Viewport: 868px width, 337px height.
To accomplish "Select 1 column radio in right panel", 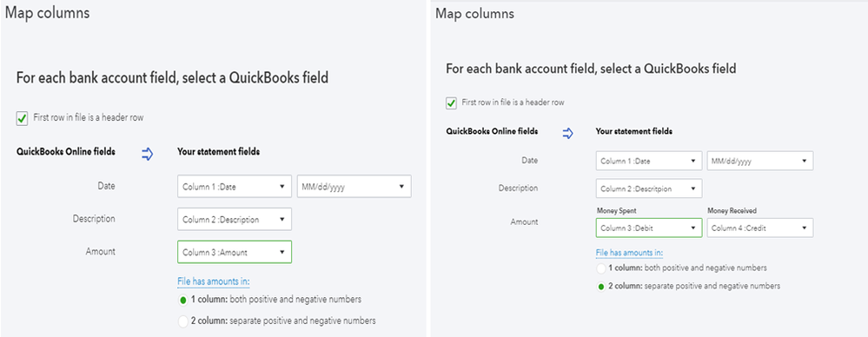I will [x=601, y=268].
